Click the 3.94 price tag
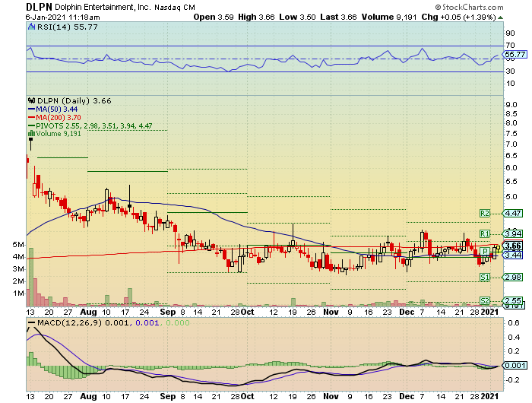Screen dimensions: 532x403 click(513, 233)
